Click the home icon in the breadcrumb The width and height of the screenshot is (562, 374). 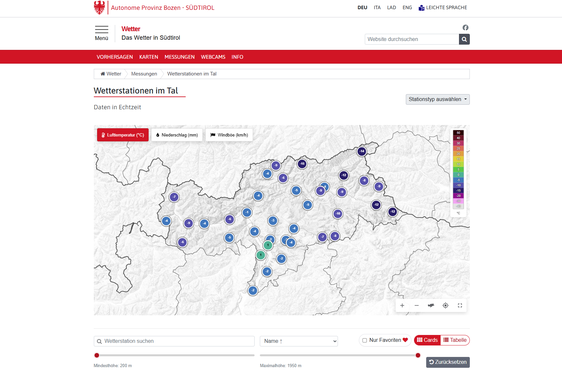click(x=103, y=74)
